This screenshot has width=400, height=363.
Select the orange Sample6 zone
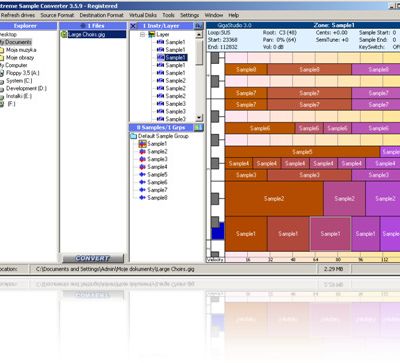click(260, 128)
